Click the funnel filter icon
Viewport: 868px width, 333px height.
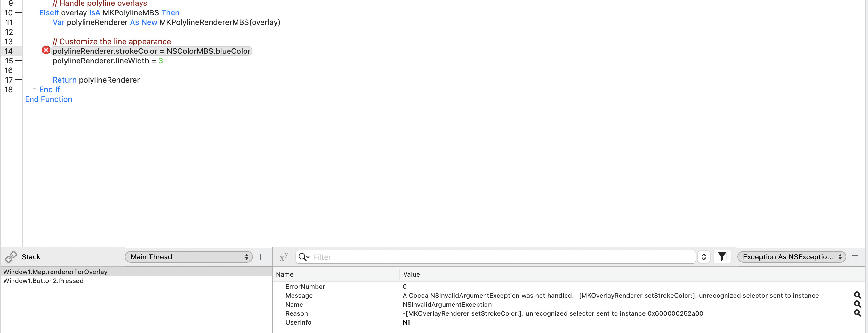click(722, 257)
